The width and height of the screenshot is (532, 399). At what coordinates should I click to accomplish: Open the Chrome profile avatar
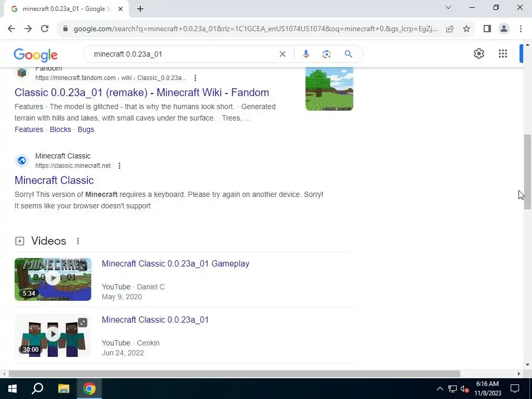504,29
